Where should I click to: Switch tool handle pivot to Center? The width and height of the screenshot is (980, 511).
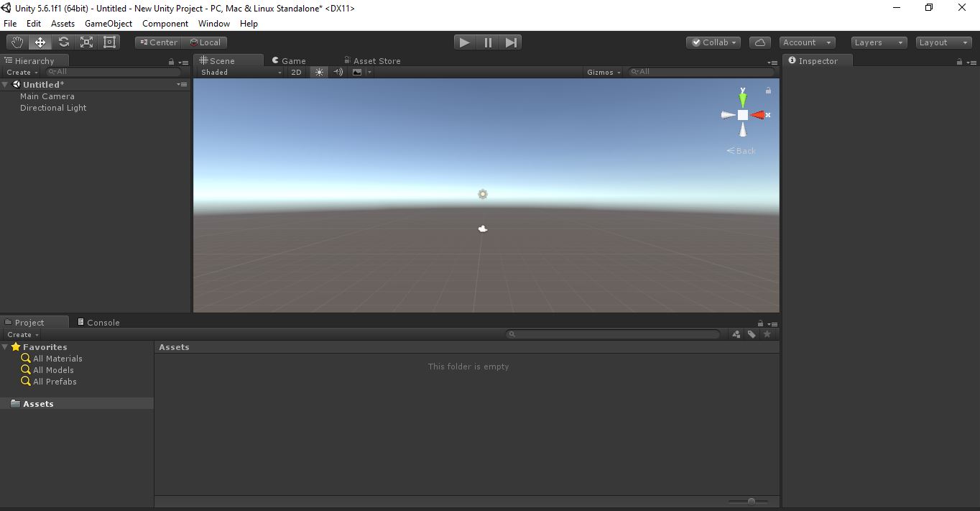coord(158,42)
